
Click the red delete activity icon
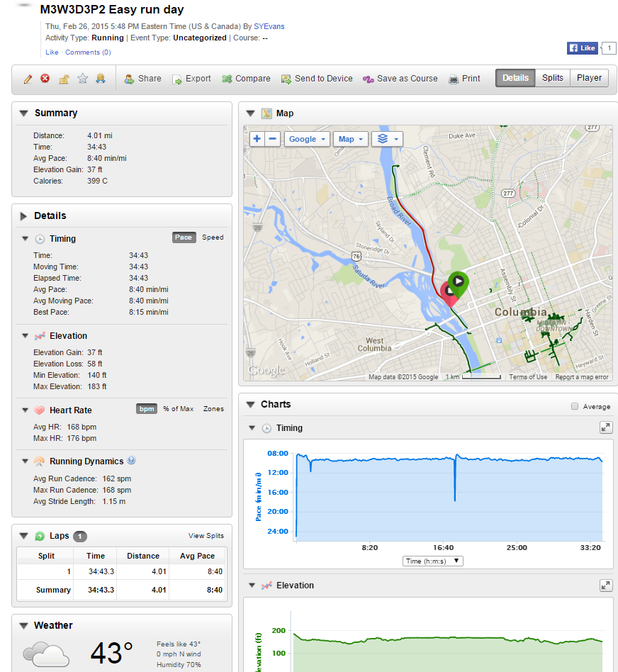(45, 79)
